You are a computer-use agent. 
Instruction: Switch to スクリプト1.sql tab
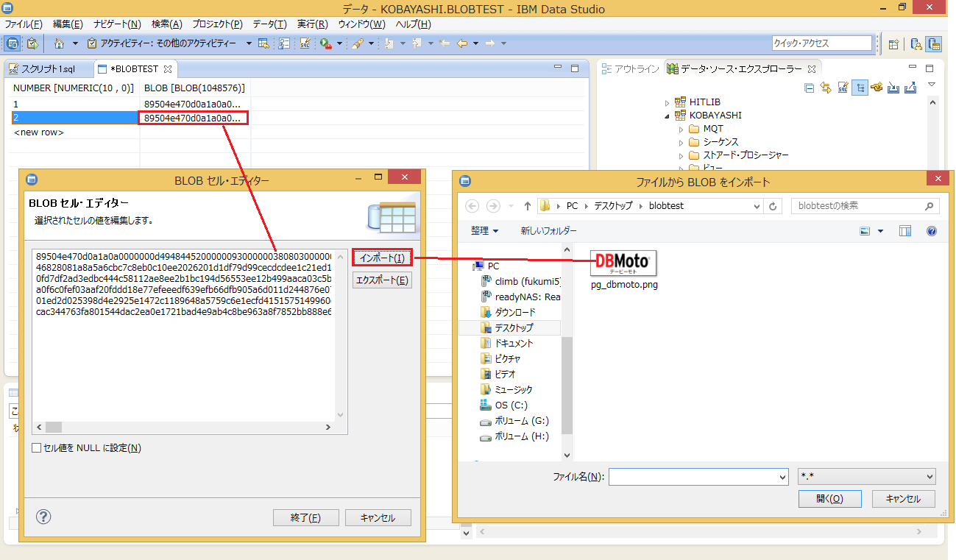click(43, 69)
